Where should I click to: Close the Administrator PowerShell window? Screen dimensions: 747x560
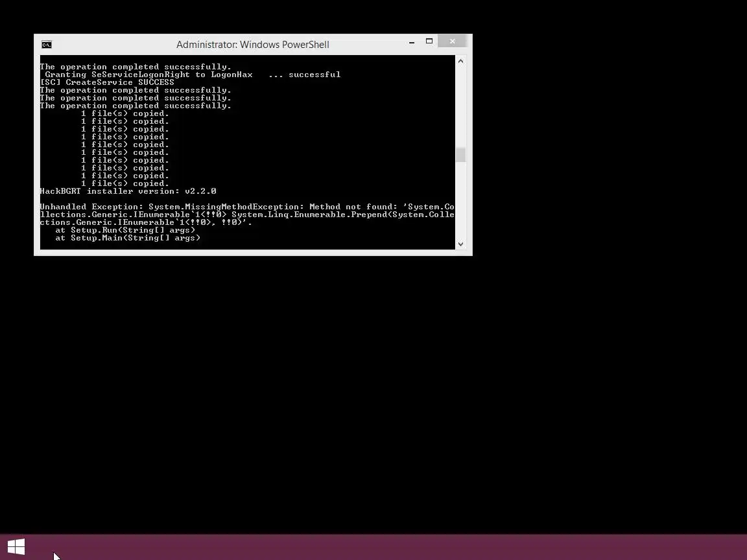(452, 41)
